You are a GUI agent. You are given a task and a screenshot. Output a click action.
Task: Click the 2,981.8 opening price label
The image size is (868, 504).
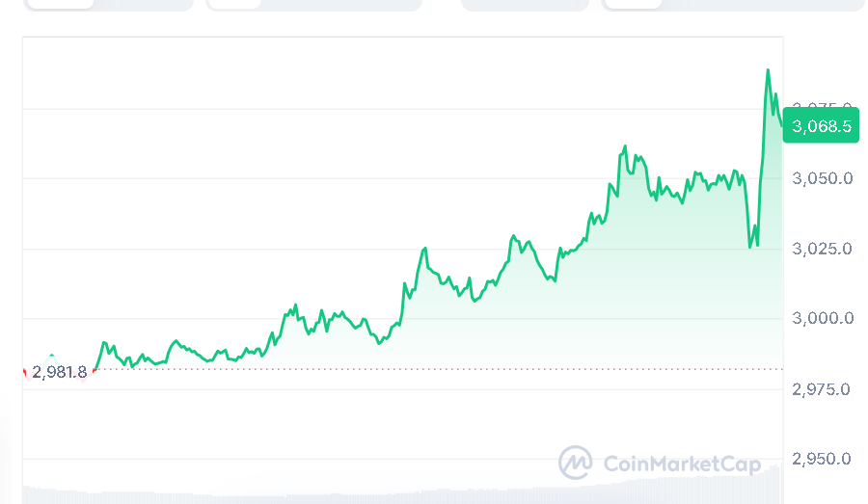coord(59,372)
